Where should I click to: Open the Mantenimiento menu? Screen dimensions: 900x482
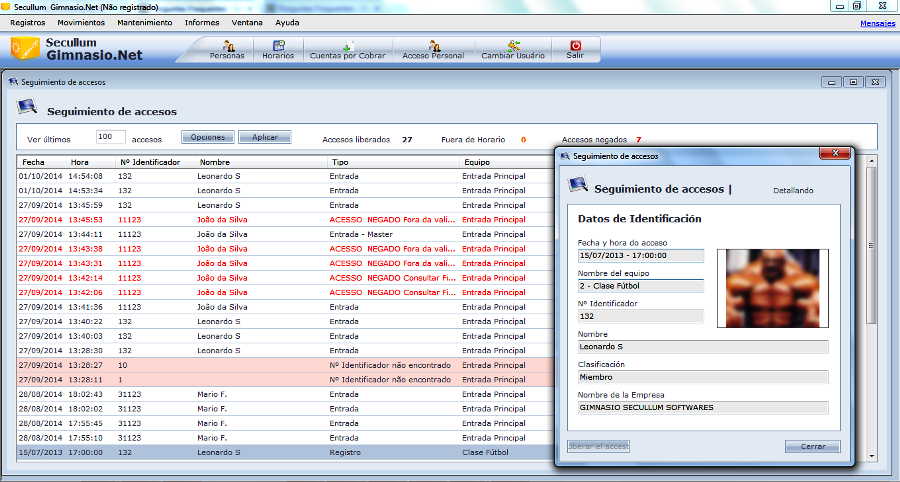[144, 22]
